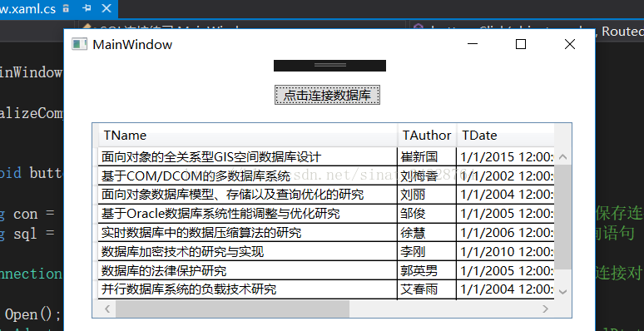Image resolution: width=644 pixels, height=331 pixels.
Task: Click the vertical scrollbar thumb in grid
Action: (x=562, y=217)
